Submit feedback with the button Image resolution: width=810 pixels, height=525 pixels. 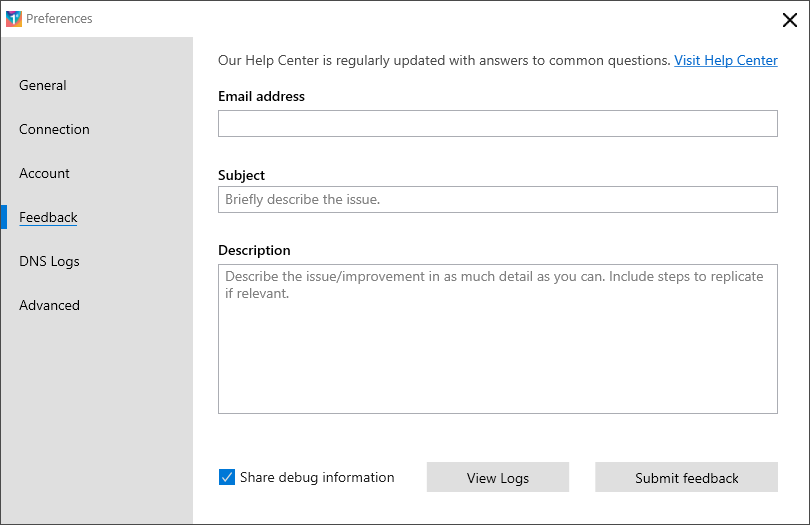(686, 477)
